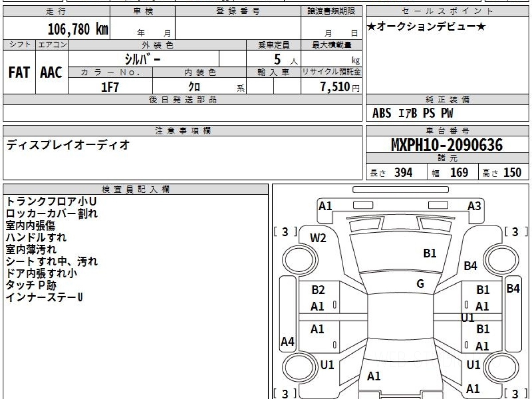Image resolution: width=532 pixels, height=399 pixels.
Task: Click the A3 damage mark on the diagram
Action: 474,206
